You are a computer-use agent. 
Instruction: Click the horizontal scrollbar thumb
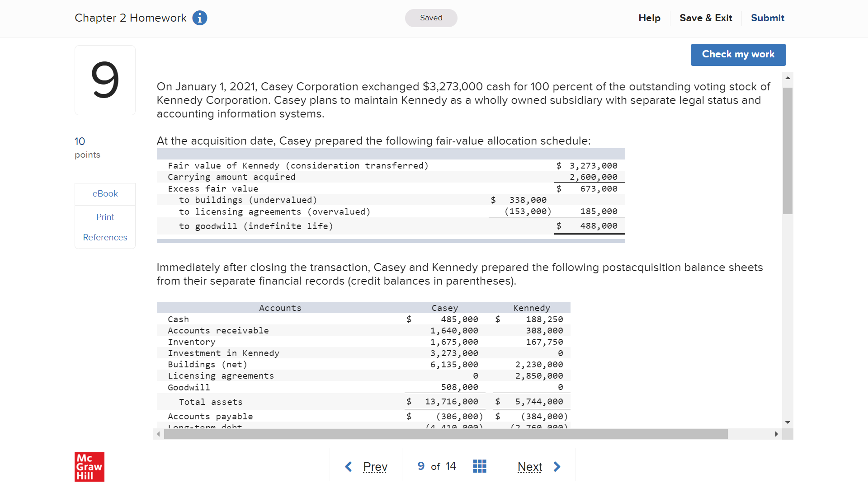tap(445, 434)
